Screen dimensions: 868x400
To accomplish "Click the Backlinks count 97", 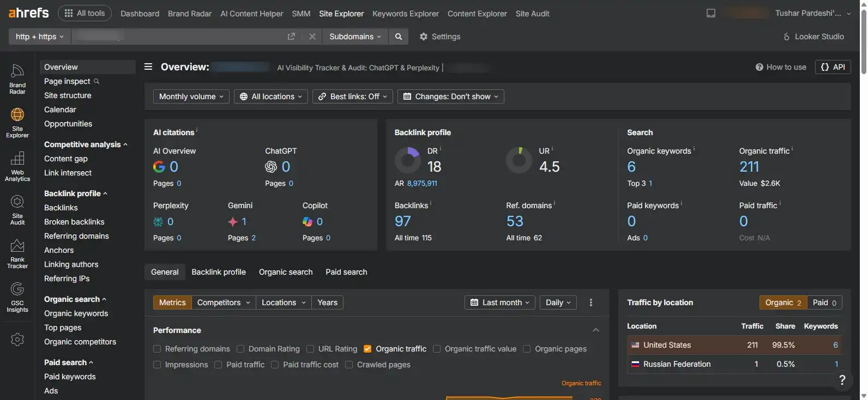I will (403, 221).
